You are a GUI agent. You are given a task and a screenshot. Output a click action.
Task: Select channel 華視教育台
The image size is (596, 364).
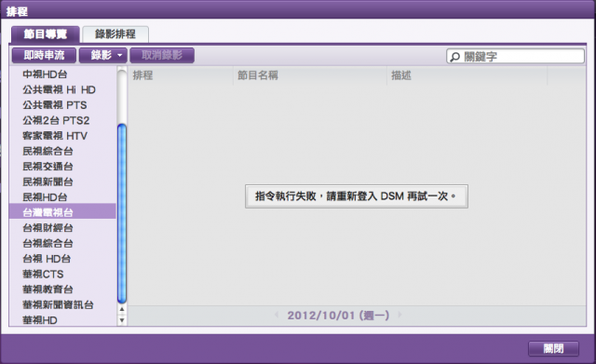(x=62, y=290)
